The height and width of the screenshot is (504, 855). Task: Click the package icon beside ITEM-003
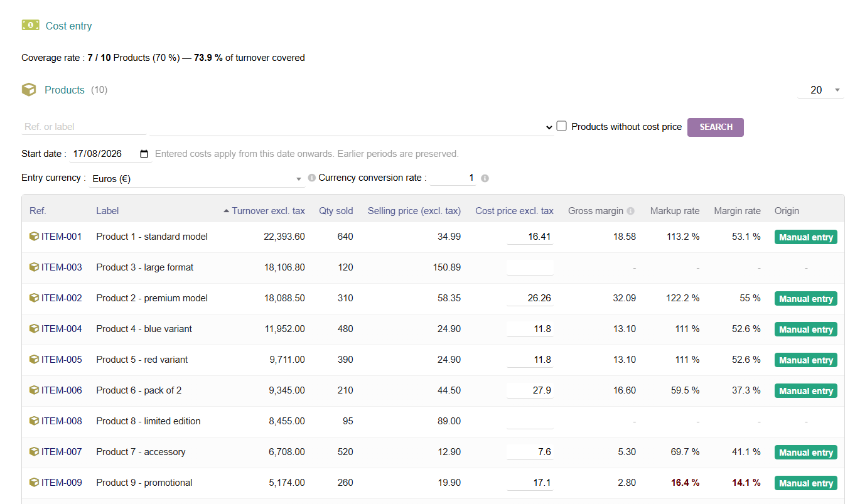pyautogui.click(x=34, y=267)
